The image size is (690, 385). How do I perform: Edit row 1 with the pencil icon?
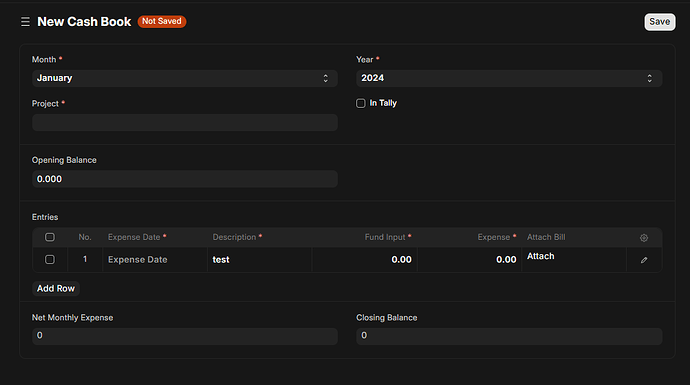[644, 260]
